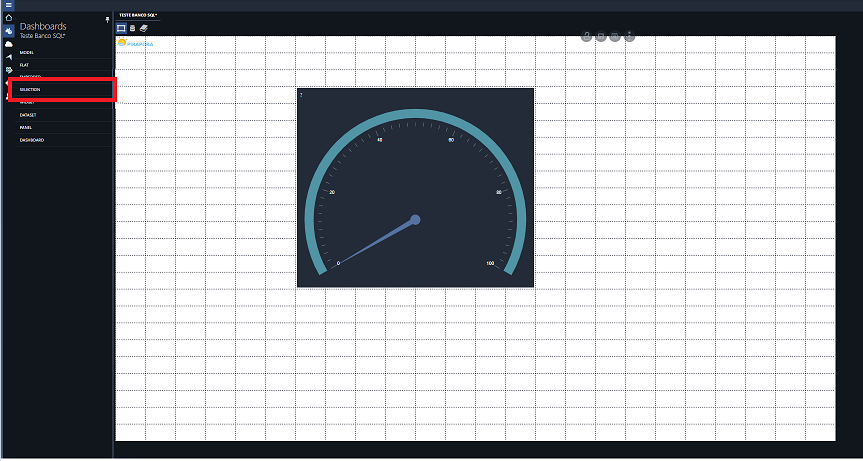Open the DASHBOARD section
863x461 pixels.
[x=32, y=140]
